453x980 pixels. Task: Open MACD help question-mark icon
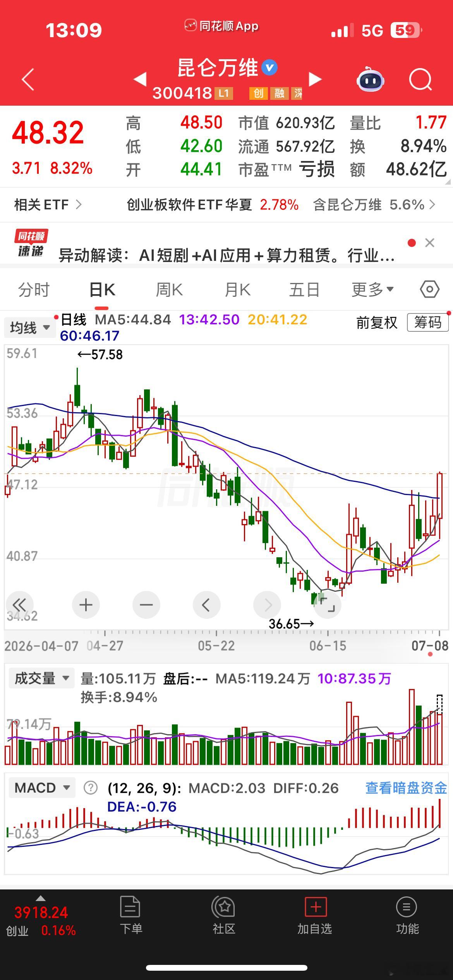coord(91,788)
